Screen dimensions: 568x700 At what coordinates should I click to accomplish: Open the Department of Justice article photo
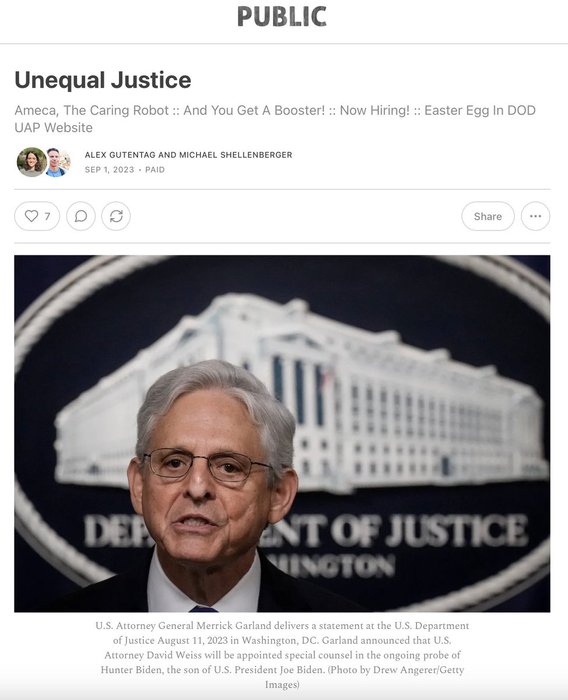click(x=282, y=433)
